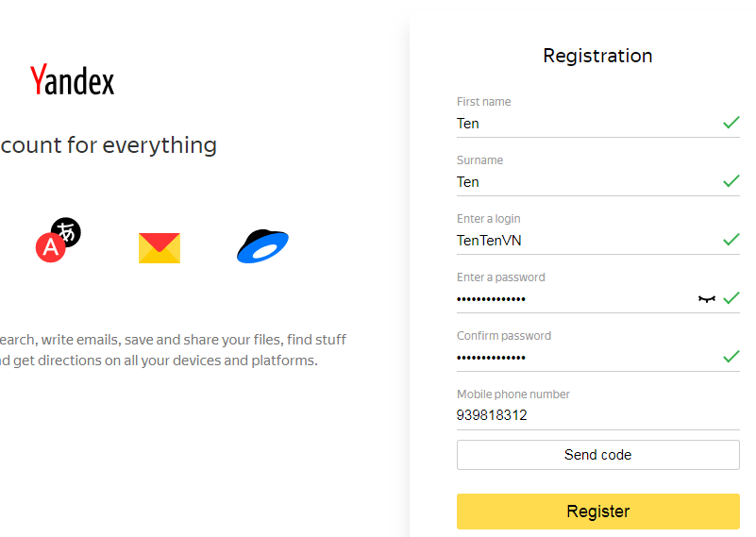Click the Send code button

(597, 455)
